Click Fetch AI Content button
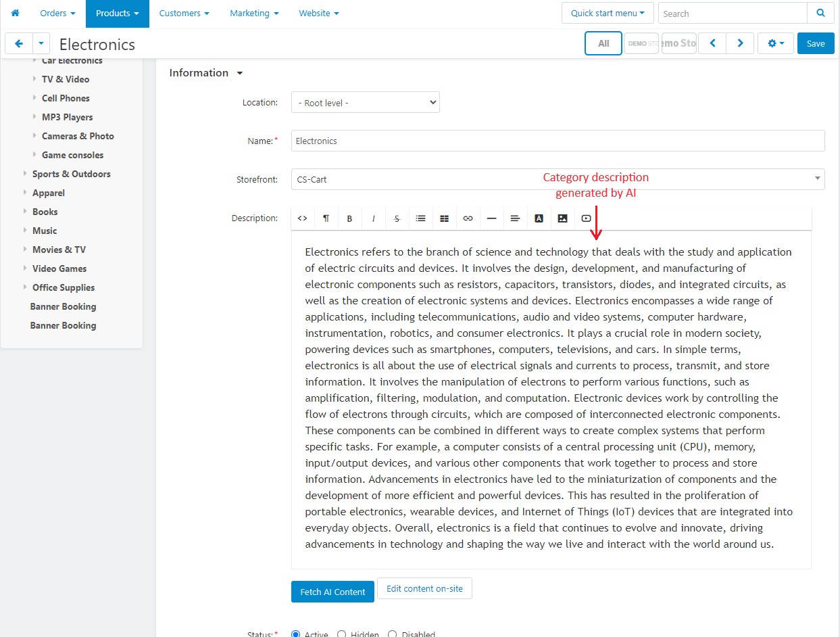 pos(332,592)
